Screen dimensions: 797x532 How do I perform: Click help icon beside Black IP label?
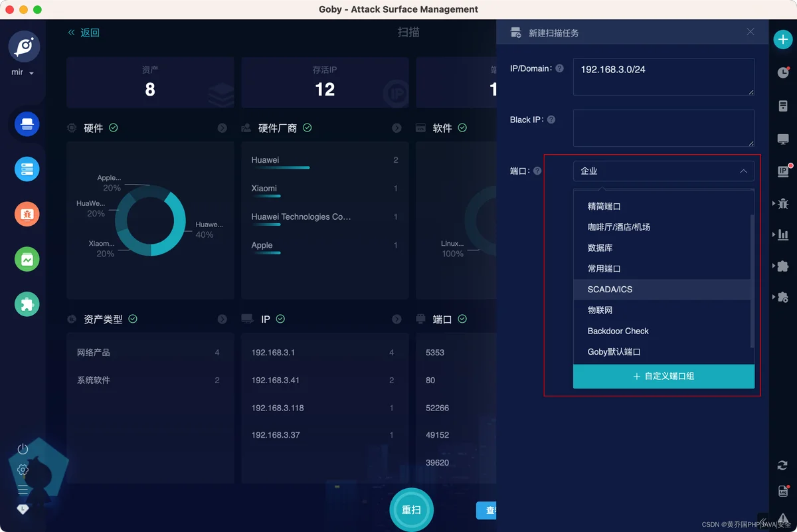(551, 120)
